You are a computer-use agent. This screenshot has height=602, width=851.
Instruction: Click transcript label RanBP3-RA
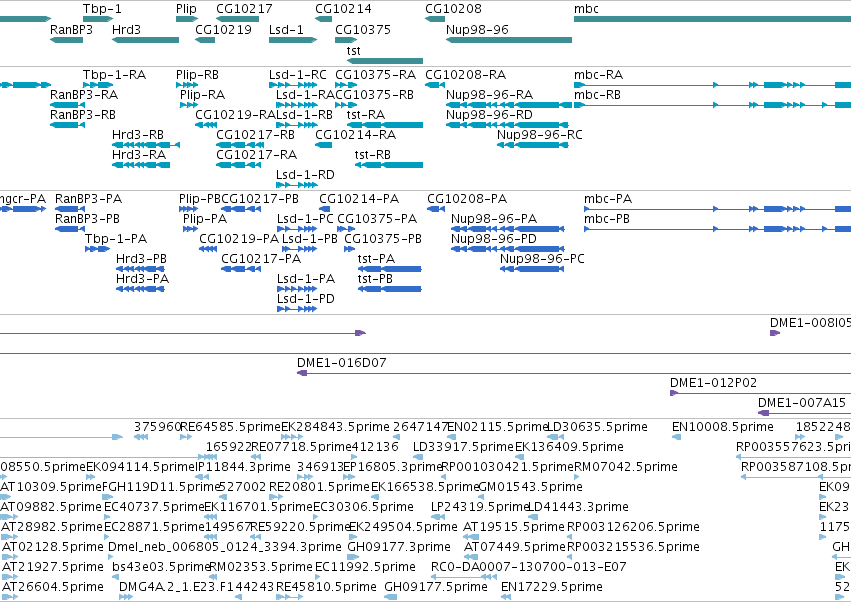[x=84, y=94]
